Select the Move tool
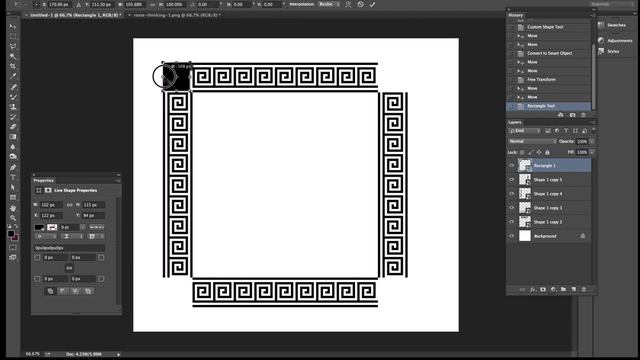This screenshot has height=360, width=640. (x=13, y=26)
